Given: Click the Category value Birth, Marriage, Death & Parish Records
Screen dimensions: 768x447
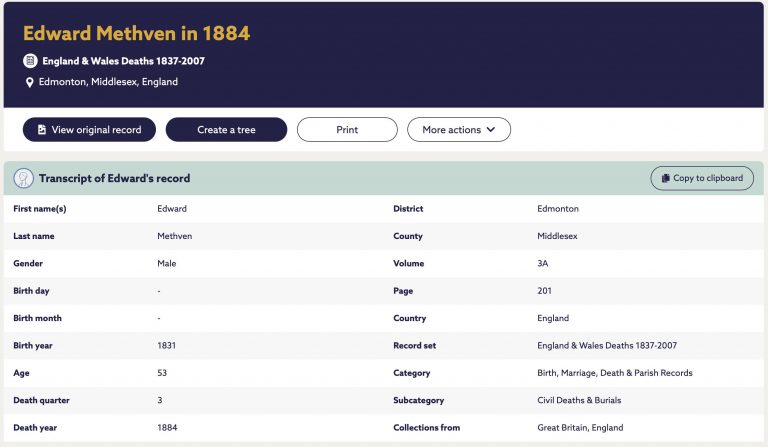Looking at the screenshot, I should pyautogui.click(x=615, y=373).
